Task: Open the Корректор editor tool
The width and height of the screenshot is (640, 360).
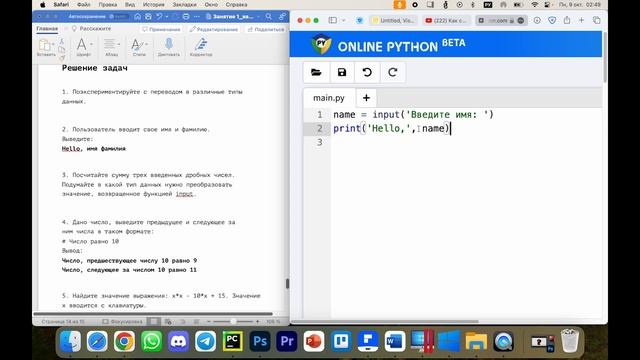Action: point(201,47)
